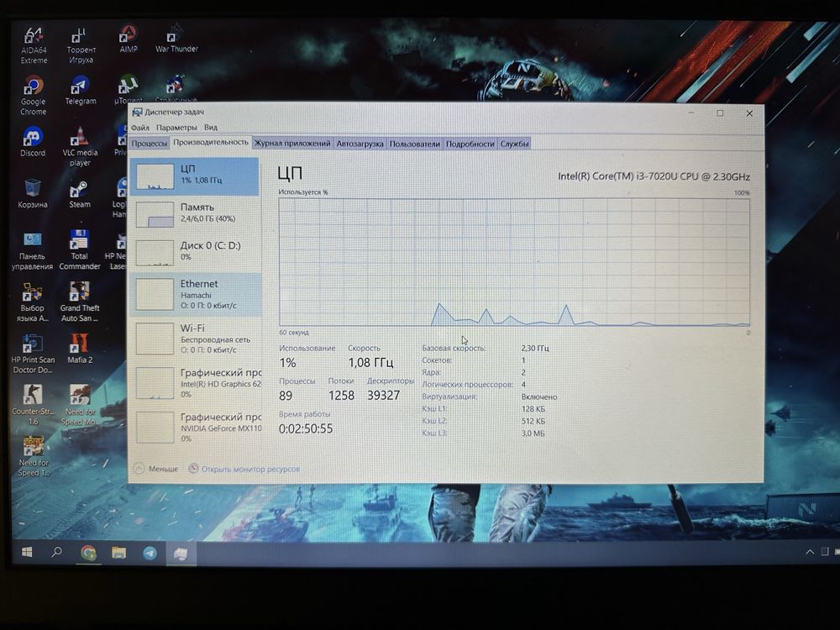This screenshot has width=840, height=630.
Task: Open VLC media player desktop icon
Action: pyautogui.click(x=80, y=147)
